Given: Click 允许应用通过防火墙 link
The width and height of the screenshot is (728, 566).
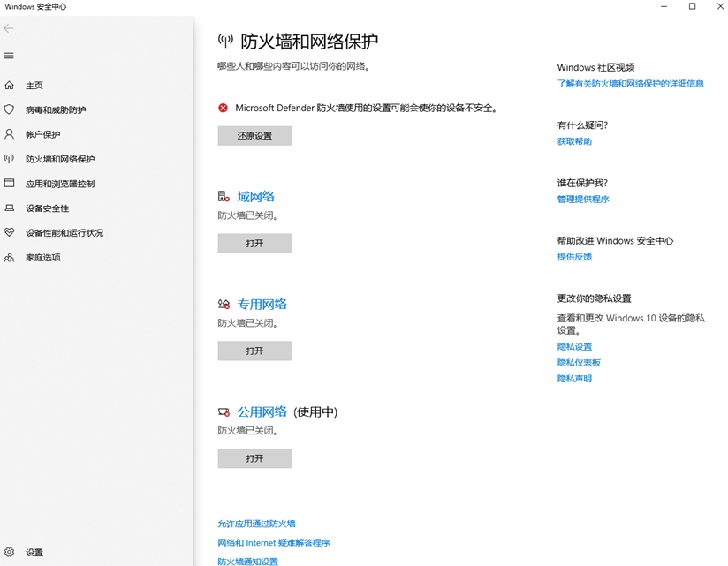Looking at the screenshot, I should tap(257, 524).
